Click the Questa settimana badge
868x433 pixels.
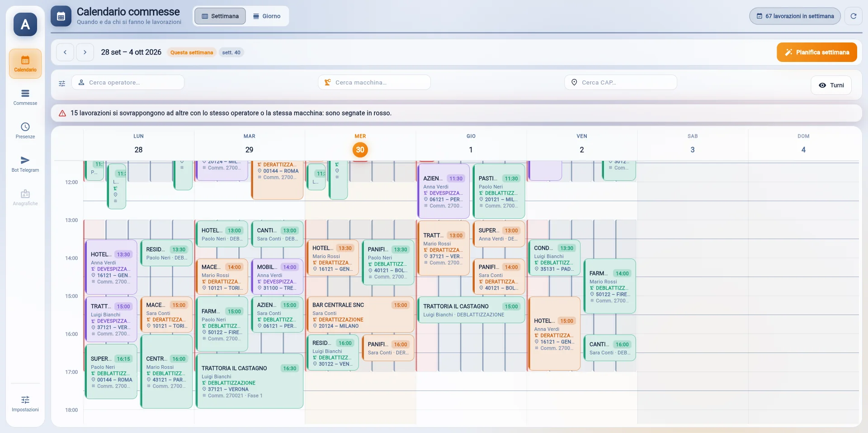tap(192, 52)
